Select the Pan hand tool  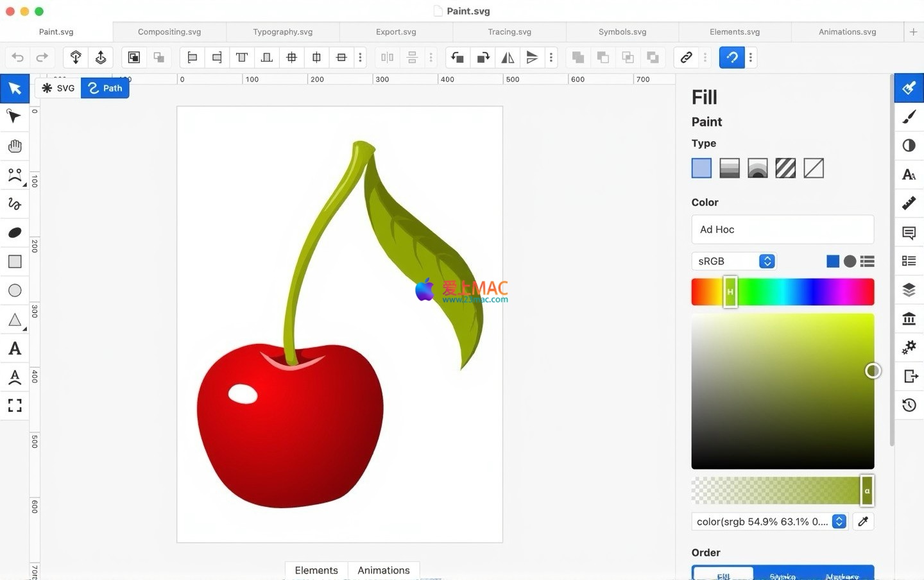(x=15, y=146)
